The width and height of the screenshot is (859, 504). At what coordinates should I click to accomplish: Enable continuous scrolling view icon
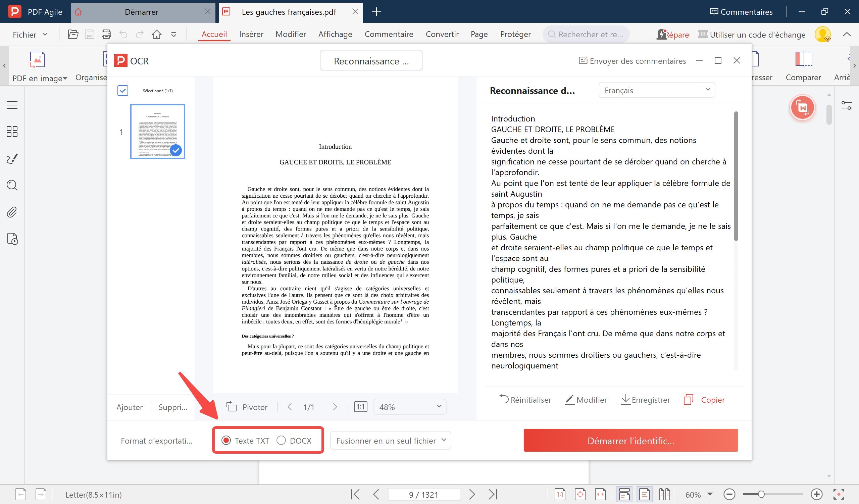624,494
